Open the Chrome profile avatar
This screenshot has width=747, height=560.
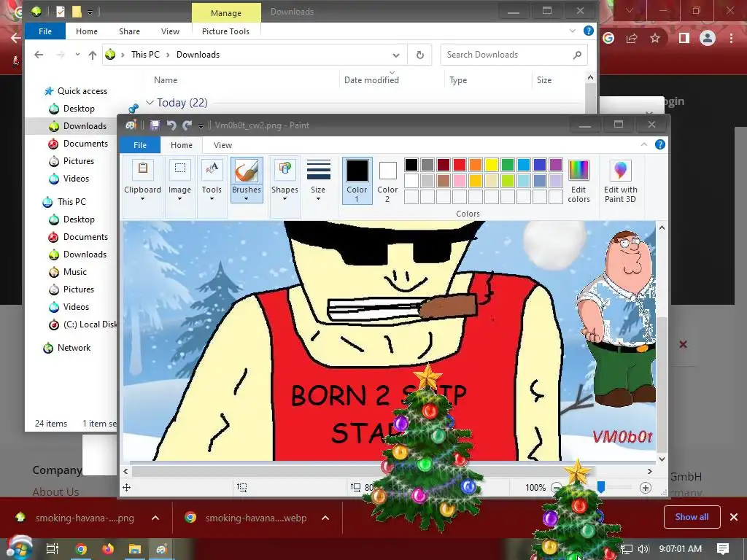tap(708, 38)
